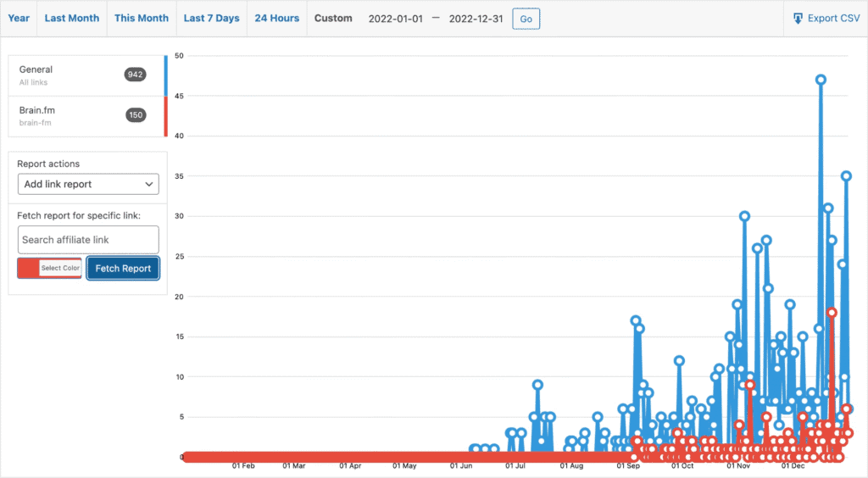Switch to the Year report tab

coord(19,18)
